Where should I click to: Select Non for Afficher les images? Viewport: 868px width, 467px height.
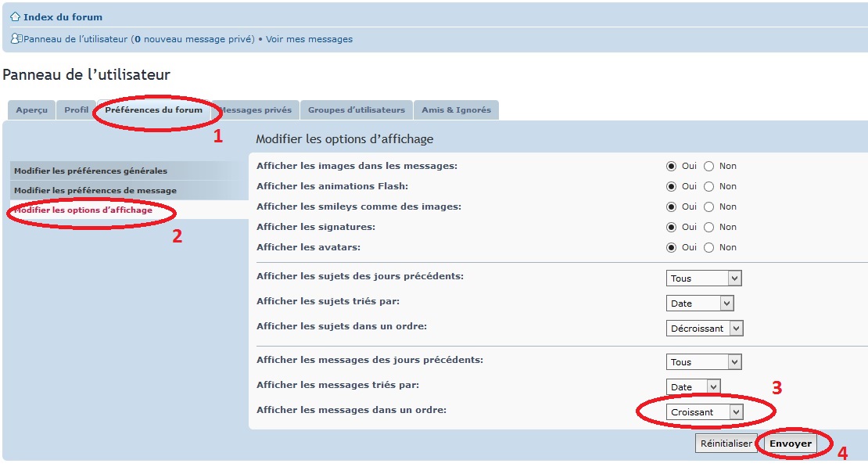click(709, 166)
